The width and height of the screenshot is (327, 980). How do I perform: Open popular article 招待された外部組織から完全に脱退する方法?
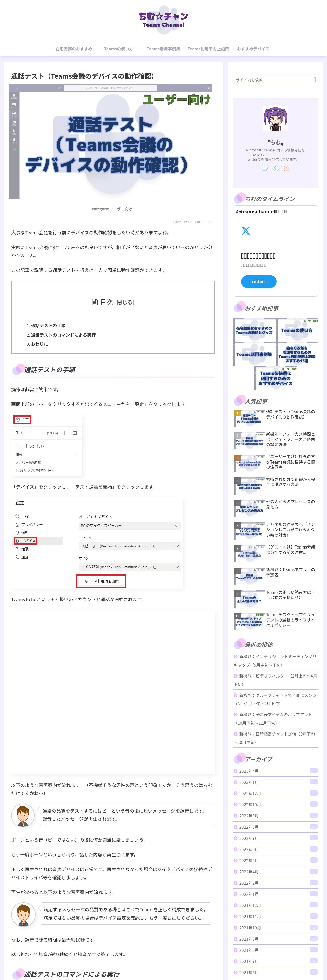pos(276,485)
